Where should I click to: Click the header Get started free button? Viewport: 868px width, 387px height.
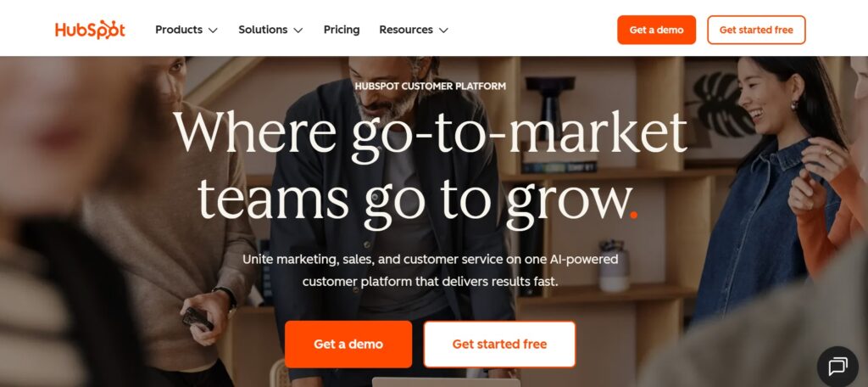point(756,30)
